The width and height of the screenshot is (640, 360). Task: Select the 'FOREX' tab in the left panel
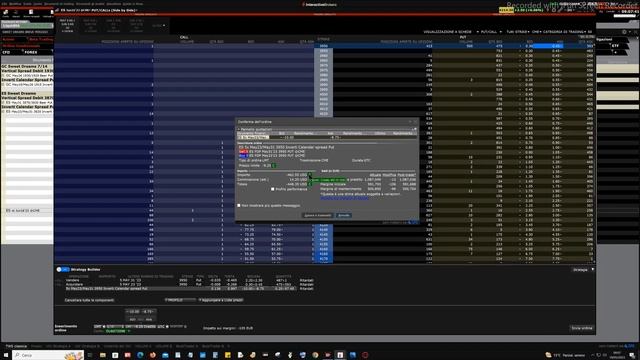click(30, 52)
